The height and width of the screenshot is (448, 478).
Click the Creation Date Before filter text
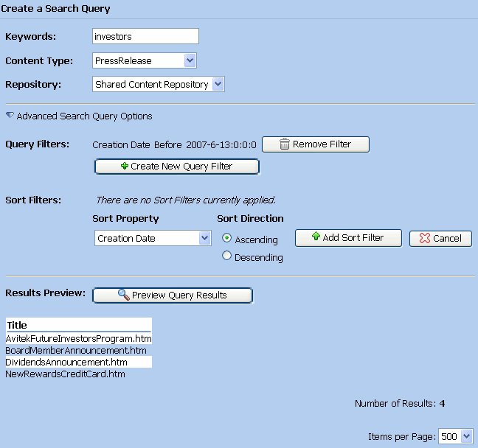tap(174, 144)
